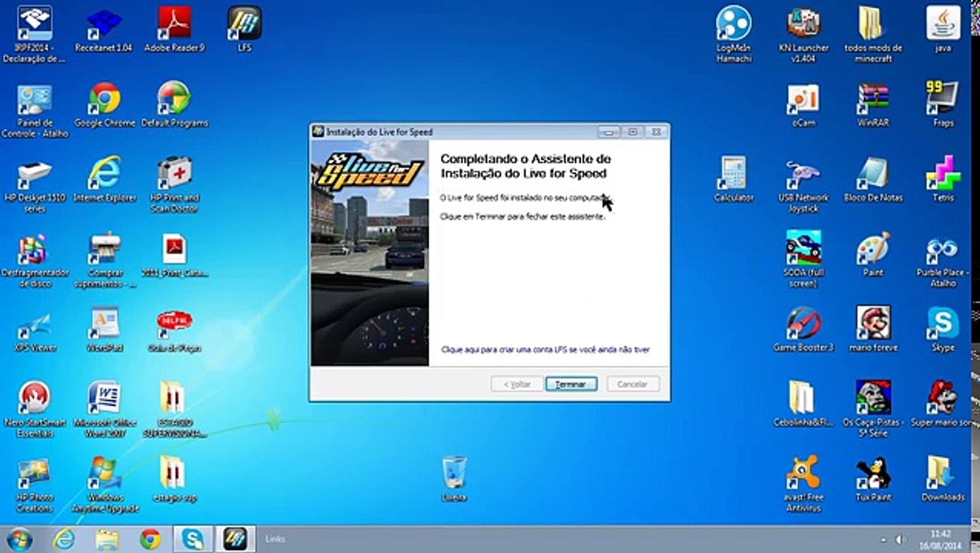Select the IRPF2014 desktop icon

[34, 35]
